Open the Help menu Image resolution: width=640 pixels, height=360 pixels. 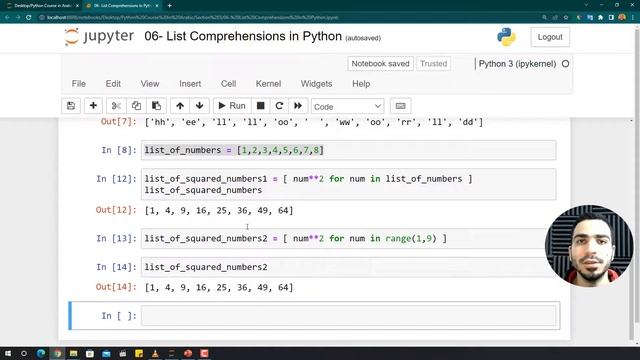[361, 84]
